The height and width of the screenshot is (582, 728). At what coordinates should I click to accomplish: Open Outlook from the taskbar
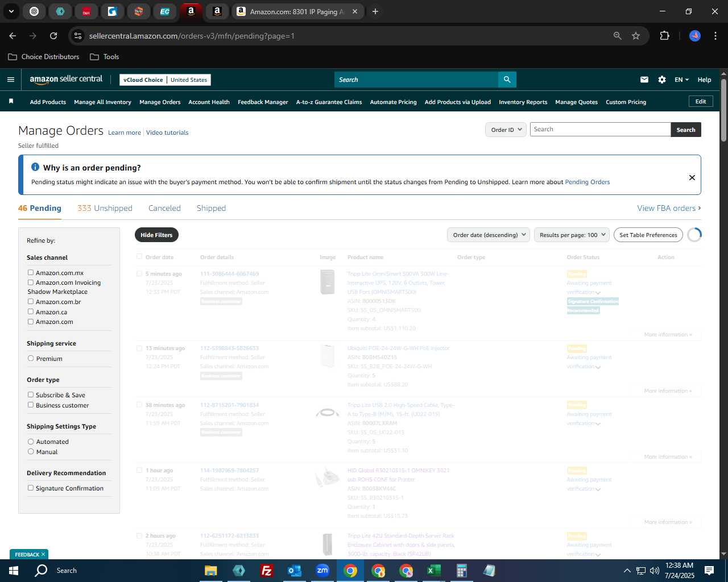(x=294, y=570)
